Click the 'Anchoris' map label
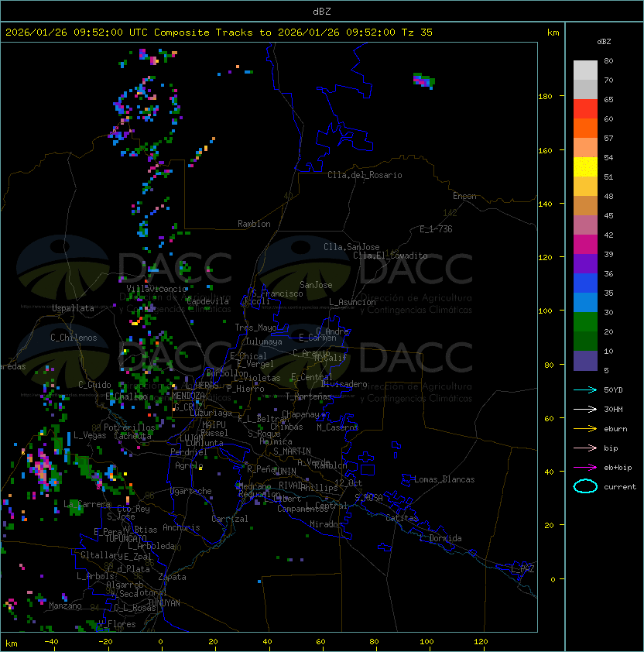644x652 pixels. click(x=181, y=527)
